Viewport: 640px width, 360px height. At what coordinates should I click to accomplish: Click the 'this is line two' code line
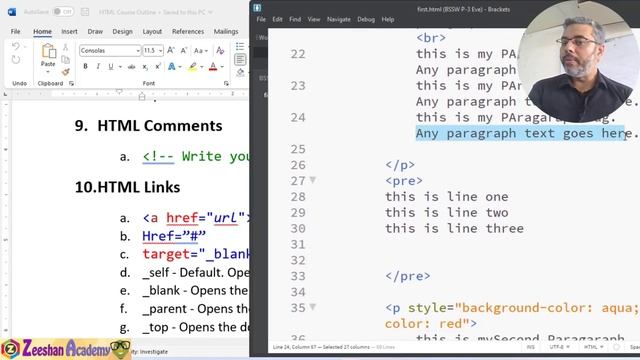pos(447,213)
